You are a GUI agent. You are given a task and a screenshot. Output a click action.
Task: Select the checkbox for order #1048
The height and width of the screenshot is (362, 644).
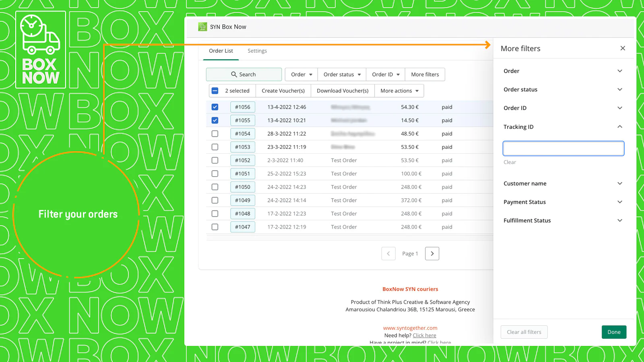(x=215, y=214)
